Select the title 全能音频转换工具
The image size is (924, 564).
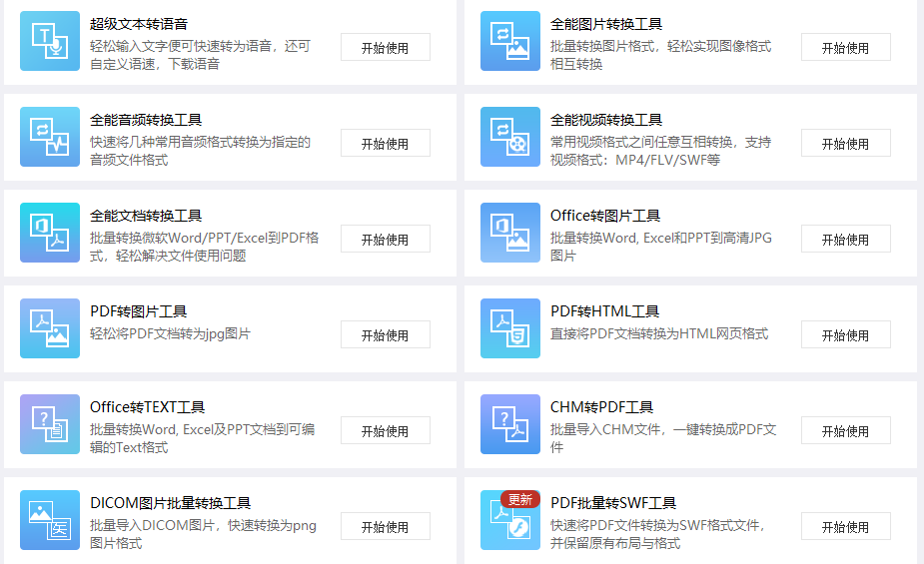coord(146,120)
